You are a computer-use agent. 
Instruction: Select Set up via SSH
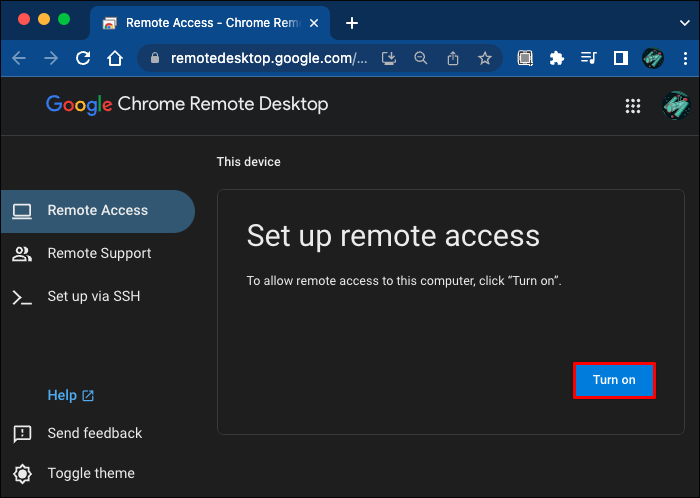(x=93, y=296)
